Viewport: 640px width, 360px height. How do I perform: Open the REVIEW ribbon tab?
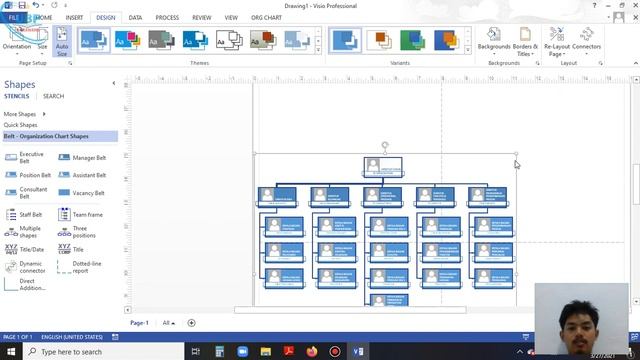click(202, 18)
